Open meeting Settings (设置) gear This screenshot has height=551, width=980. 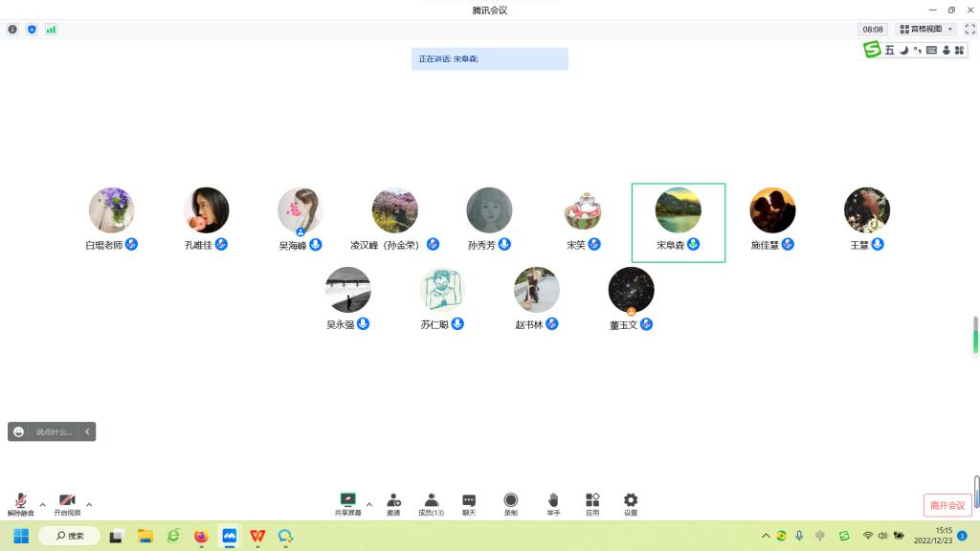point(631,504)
